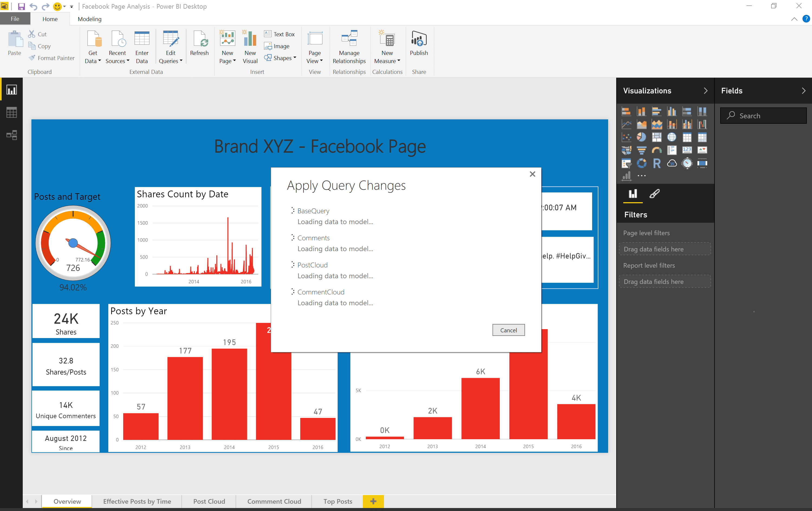The height and width of the screenshot is (511, 812).
Task: Go to Effective Posts by Time page
Action: 137,501
